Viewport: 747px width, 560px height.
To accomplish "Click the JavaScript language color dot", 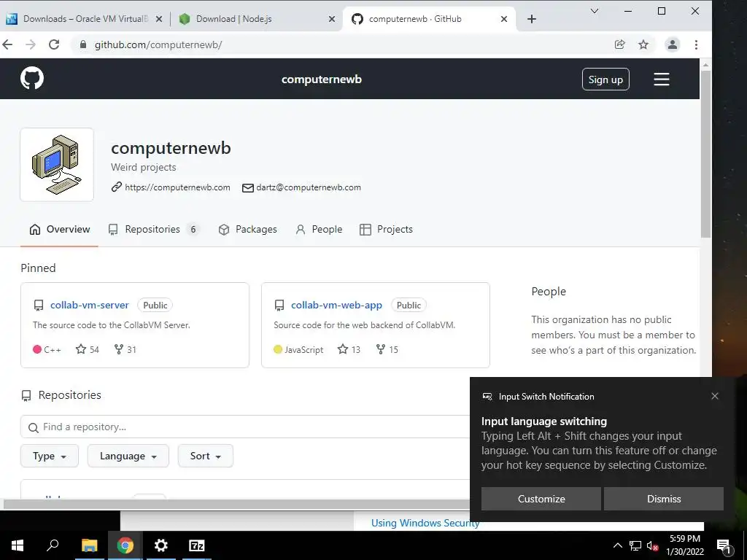I will [278, 349].
